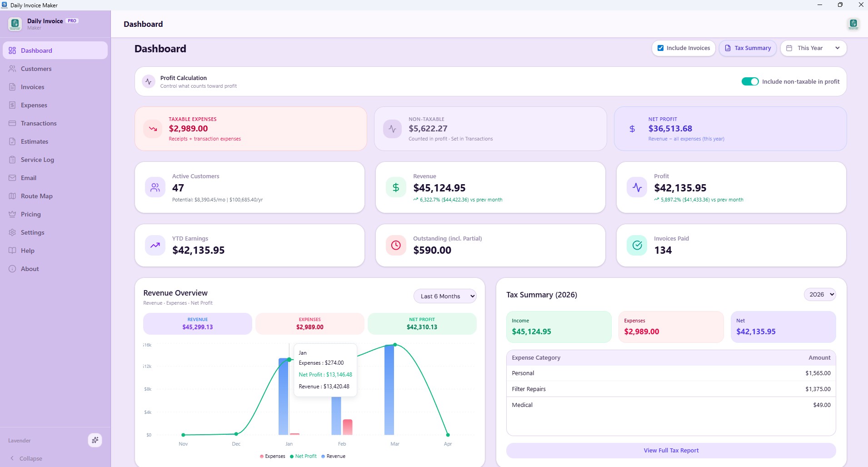The width and height of the screenshot is (868, 467).
Task: Select the Transactions card icon
Action: click(x=12, y=123)
